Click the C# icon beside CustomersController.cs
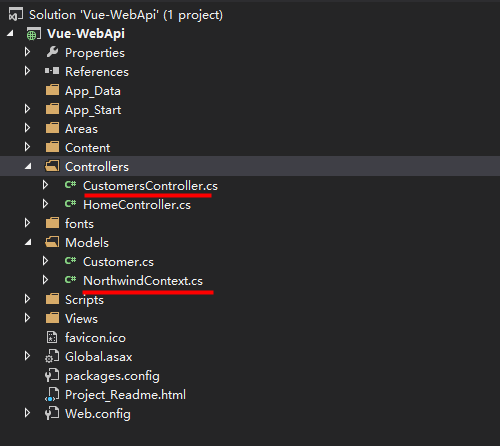 click(71, 184)
